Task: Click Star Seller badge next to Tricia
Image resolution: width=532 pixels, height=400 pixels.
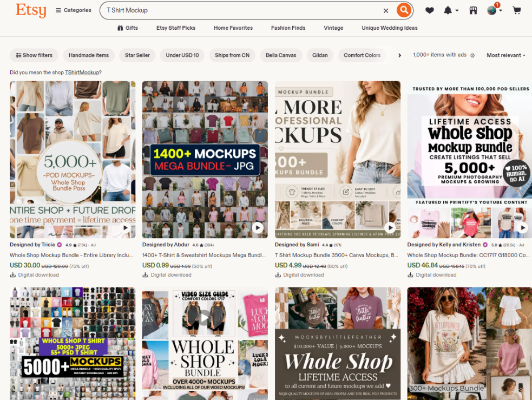Action: click(60, 245)
